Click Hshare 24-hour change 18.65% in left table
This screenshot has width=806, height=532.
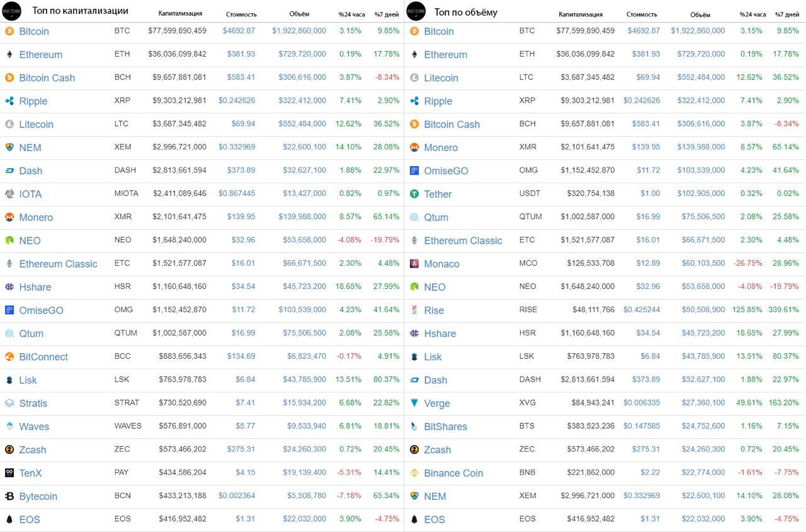349,286
